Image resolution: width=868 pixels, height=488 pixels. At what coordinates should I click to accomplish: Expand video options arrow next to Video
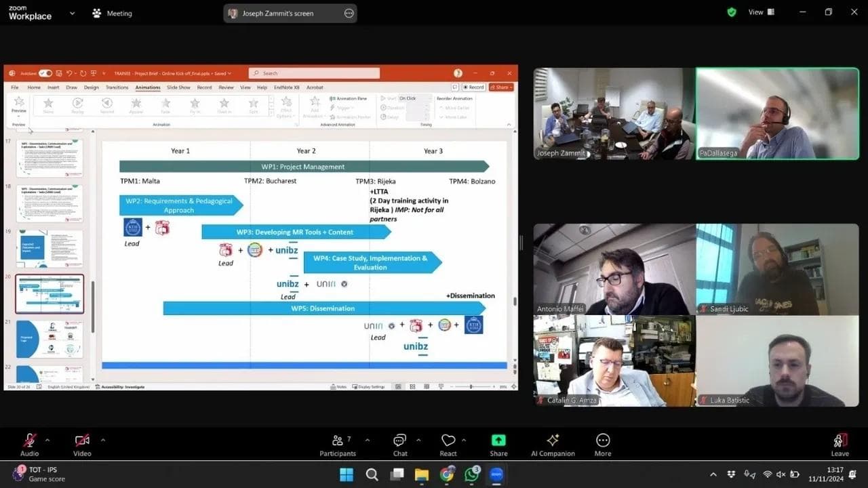[103, 440]
